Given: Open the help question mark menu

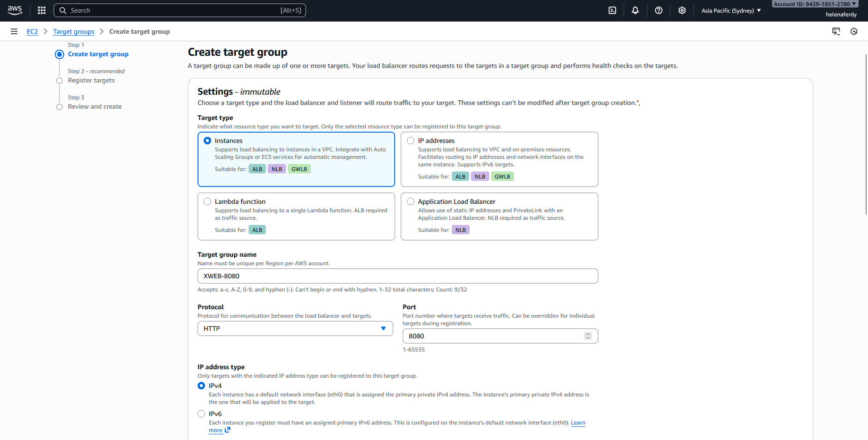Looking at the screenshot, I should 658,10.
